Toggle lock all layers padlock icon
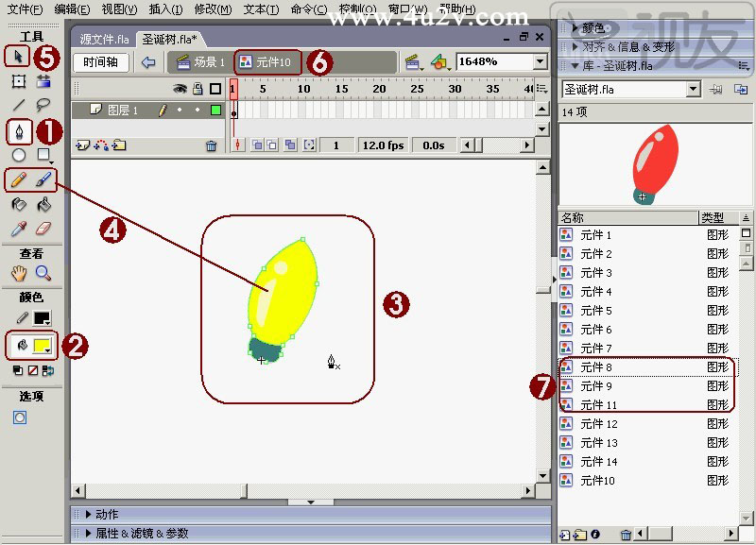This screenshot has width=756, height=545. coord(198,89)
